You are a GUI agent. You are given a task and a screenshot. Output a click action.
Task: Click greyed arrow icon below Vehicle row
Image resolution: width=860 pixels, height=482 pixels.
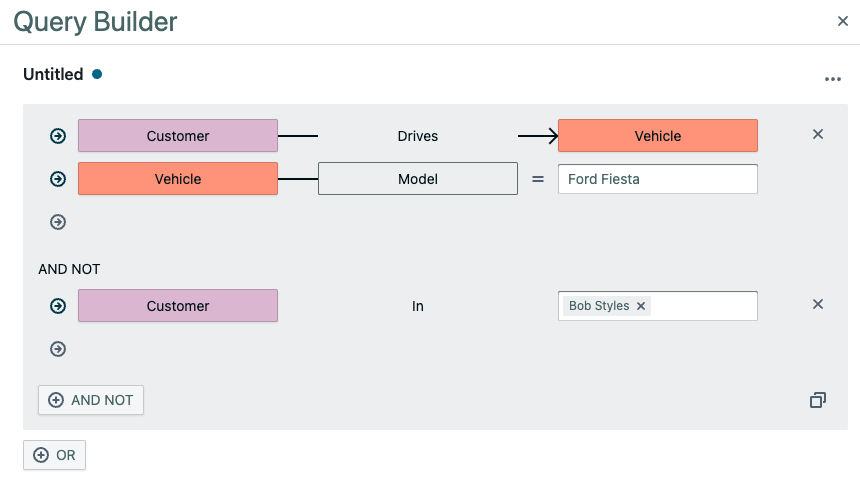[x=58, y=222]
